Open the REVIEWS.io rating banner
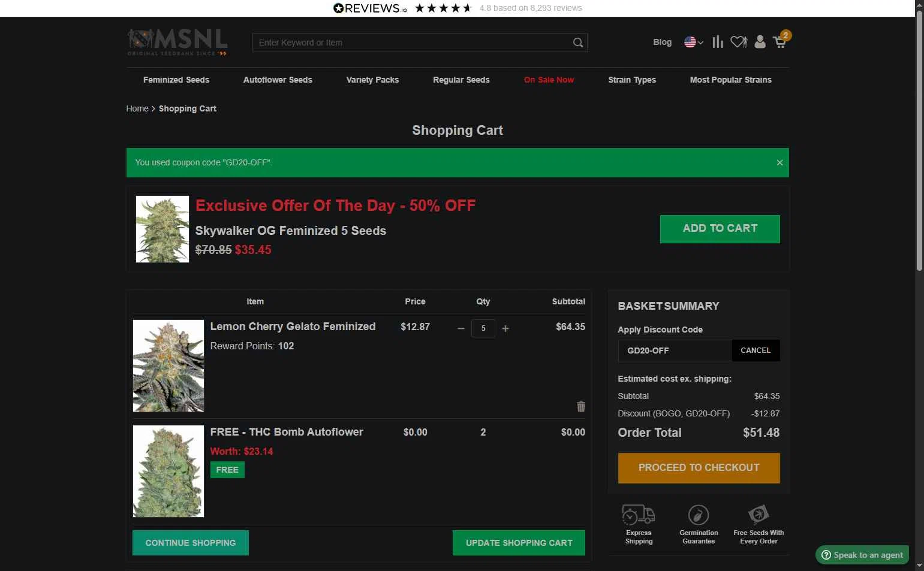The image size is (924, 571). (458, 8)
